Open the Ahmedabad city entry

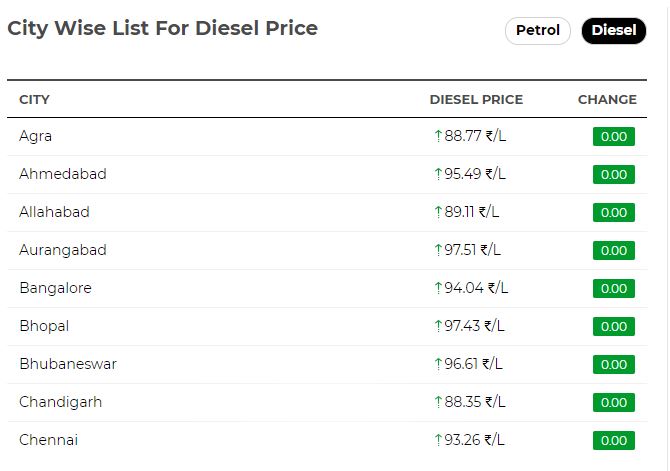tap(63, 174)
